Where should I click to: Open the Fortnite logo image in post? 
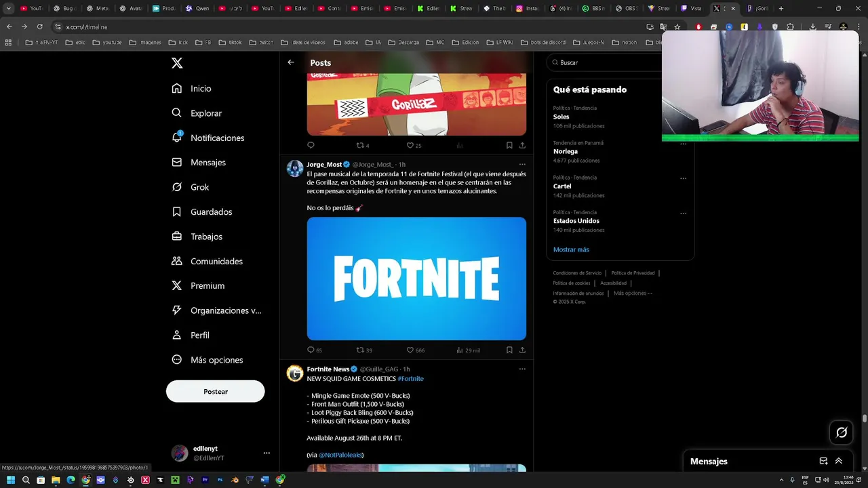tap(416, 279)
